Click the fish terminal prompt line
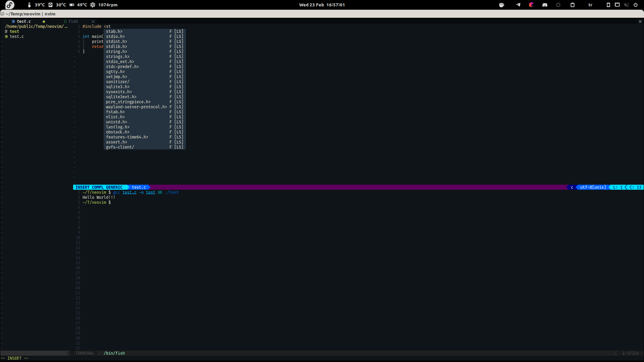This screenshot has height=362, width=644. click(x=97, y=202)
